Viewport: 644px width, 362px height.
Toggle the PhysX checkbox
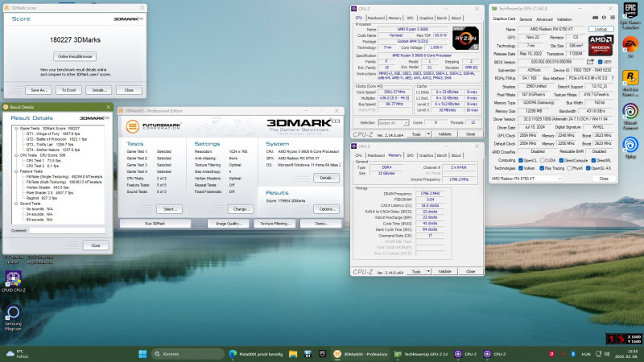569,168
